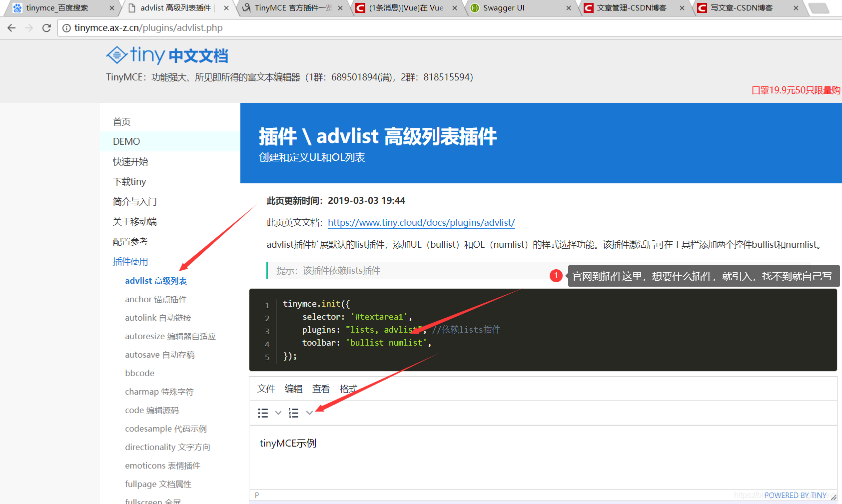Open a new browser tab

pos(819,8)
